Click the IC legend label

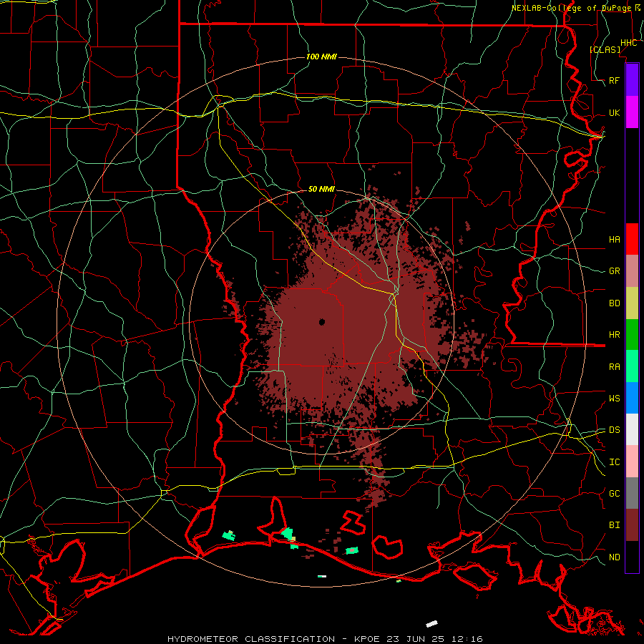(614, 462)
